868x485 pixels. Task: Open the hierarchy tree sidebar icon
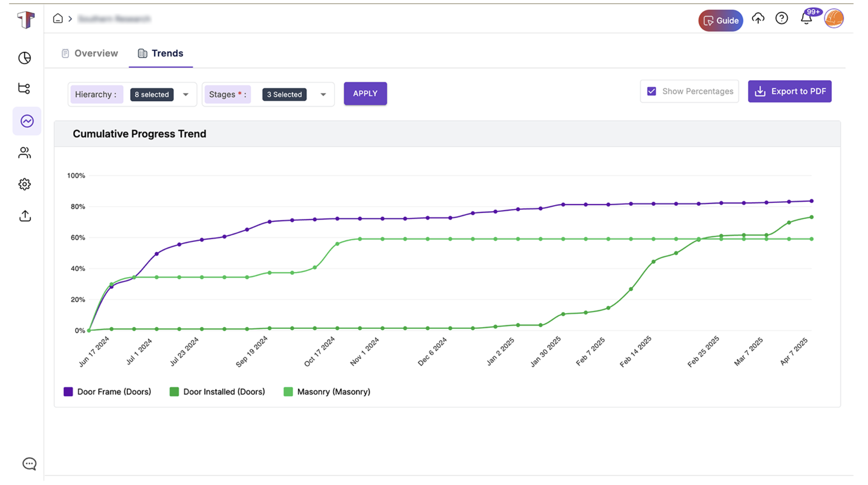[25, 88]
